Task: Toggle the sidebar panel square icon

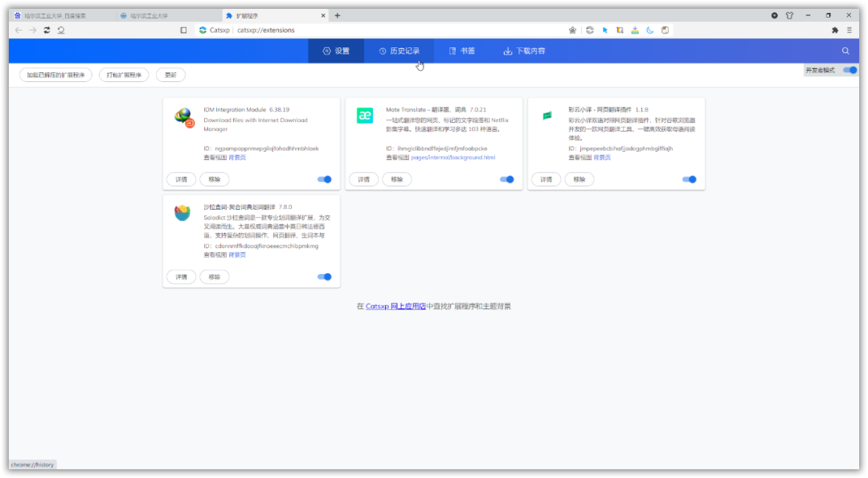Action: [x=184, y=31]
